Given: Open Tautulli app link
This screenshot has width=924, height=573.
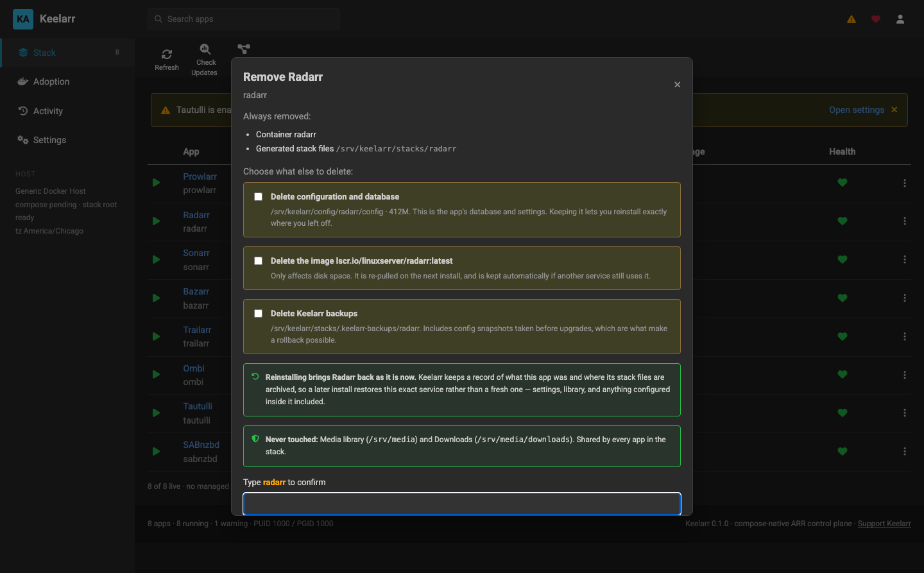Looking at the screenshot, I should coord(198,406).
